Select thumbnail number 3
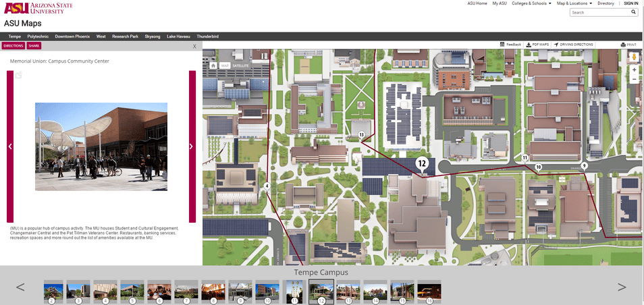 [78, 292]
